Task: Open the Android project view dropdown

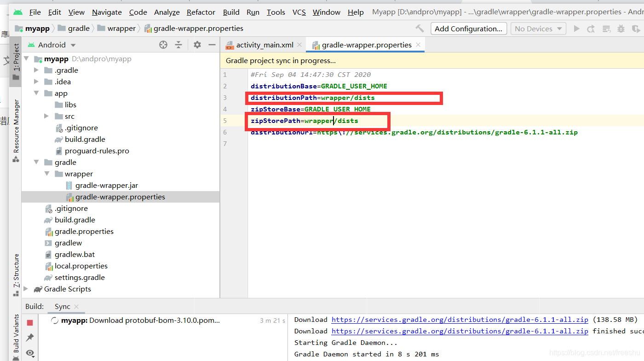Action: coord(52,45)
